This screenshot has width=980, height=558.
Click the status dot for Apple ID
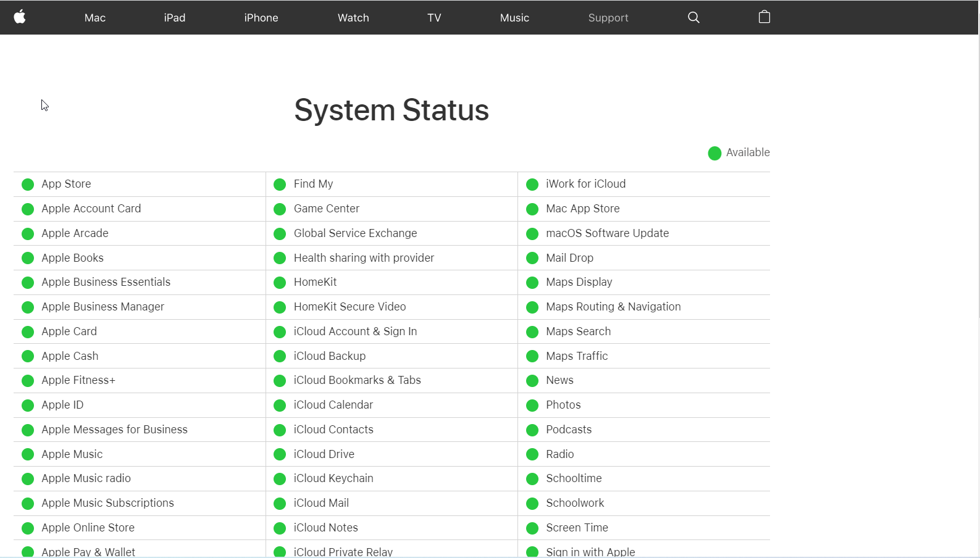(28, 406)
